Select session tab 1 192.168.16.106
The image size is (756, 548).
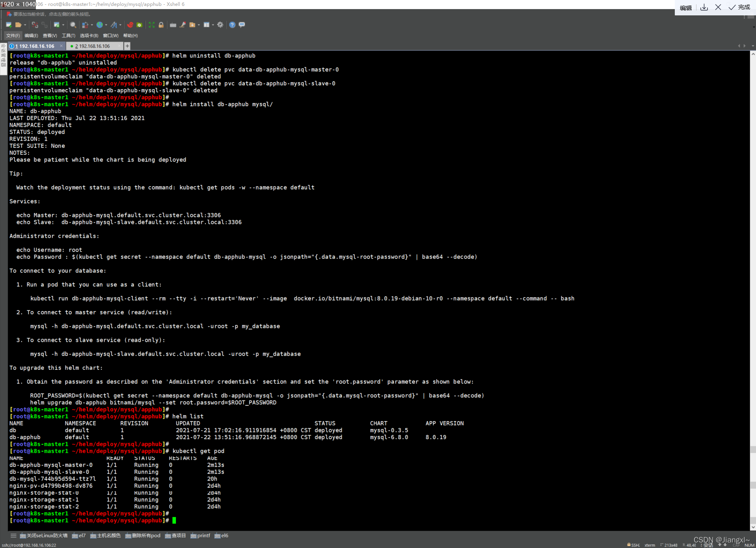pos(37,46)
